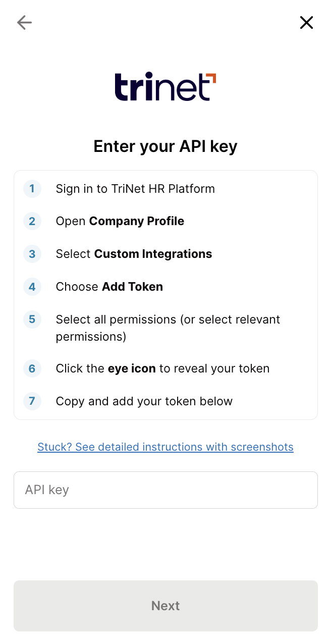Click the step 4 number badge
331x644 pixels.
coord(32,287)
